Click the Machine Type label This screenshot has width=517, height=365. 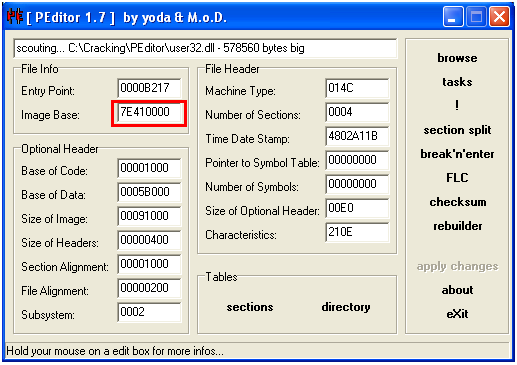pos(240,91)
